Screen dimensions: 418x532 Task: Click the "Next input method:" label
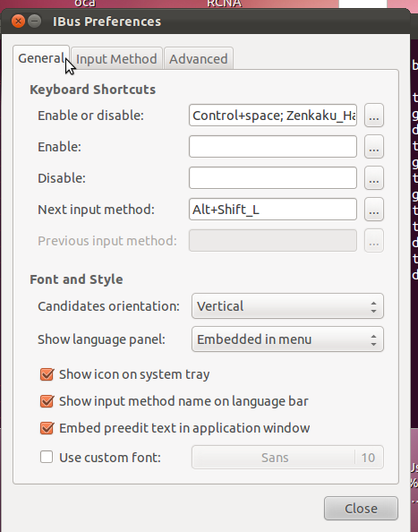pos(96,210)
